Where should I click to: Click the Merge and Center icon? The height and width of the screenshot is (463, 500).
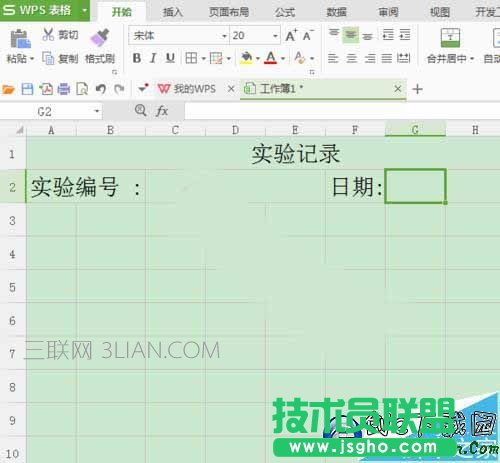pos(450,37)
